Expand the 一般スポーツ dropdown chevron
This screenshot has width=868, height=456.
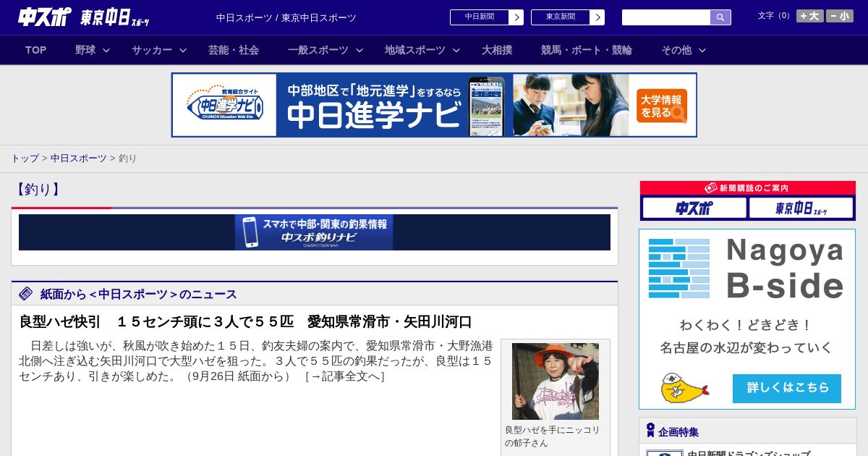tap(359, 50)
